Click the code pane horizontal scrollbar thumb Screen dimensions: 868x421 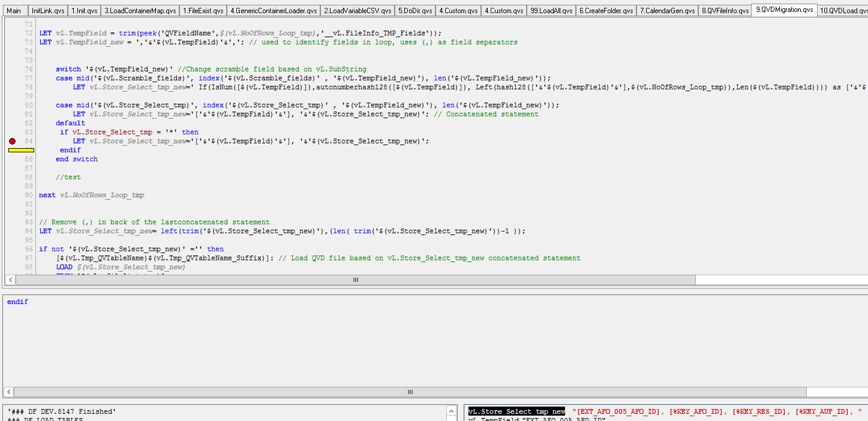coord(355,279)
